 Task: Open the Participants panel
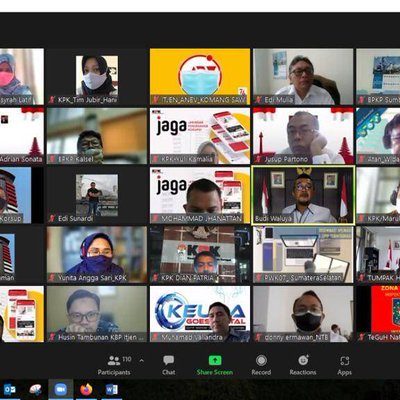click(114, 365)
